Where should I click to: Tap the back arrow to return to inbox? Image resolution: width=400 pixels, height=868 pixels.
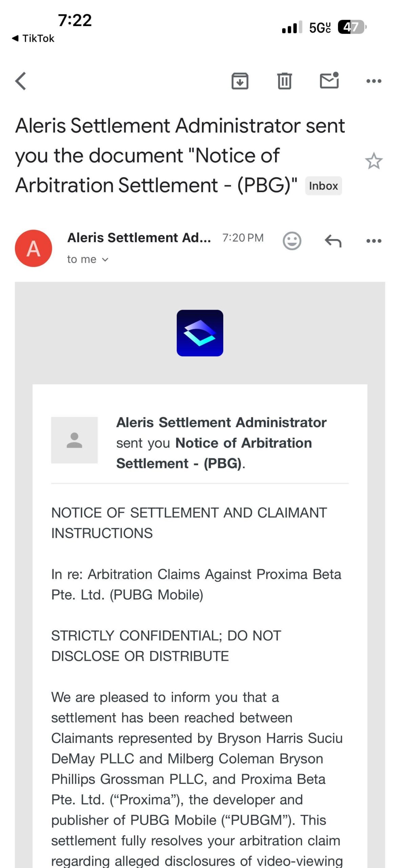[x=21, y=81]
